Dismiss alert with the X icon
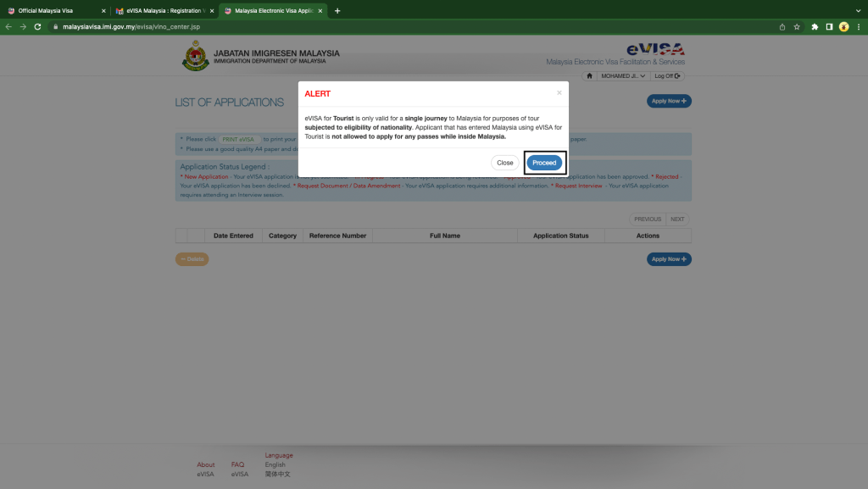This screenshot has height=489, width=868. 559,93
